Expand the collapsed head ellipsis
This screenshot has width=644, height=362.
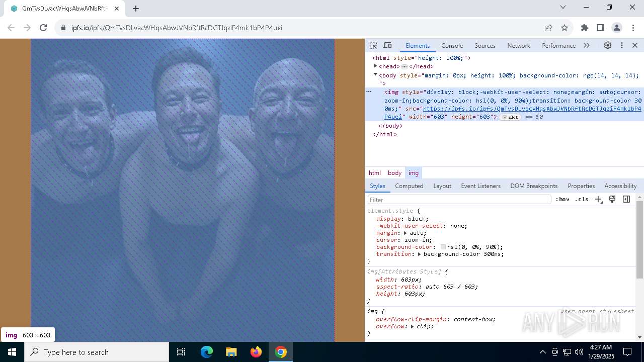(x=404, y=66)
